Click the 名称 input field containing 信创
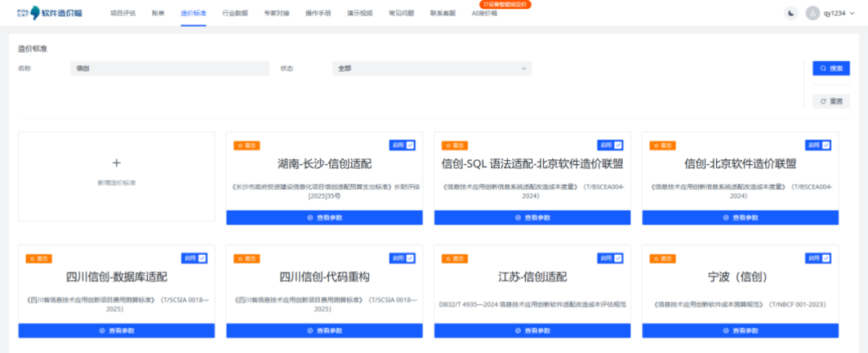The height and width of the screenshot is (353, 868). click(x=170, y=68)
